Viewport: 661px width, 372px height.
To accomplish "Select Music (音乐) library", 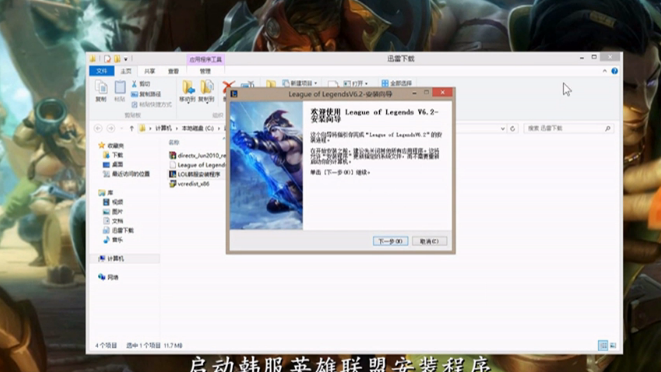I will click(x=113, y=240).
